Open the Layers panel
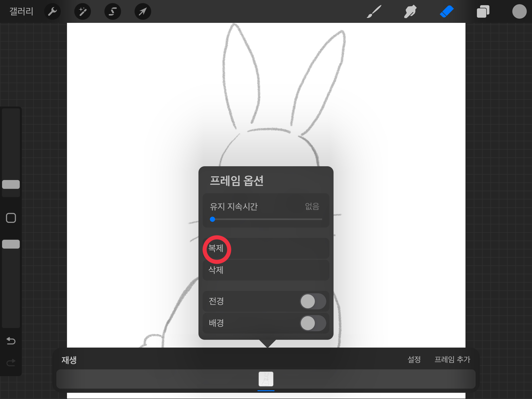The height and width of the screenshot is (399, 532). 483,11
